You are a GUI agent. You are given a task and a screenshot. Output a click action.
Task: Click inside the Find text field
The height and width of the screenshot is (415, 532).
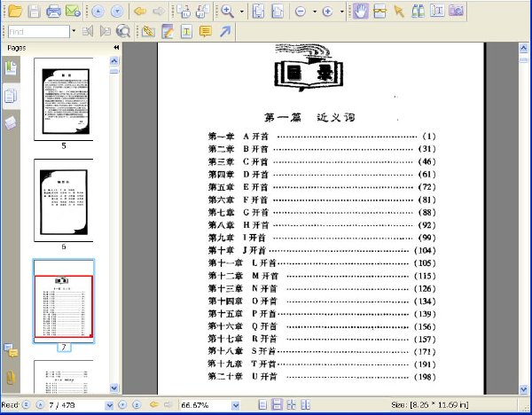coord(39,32)
